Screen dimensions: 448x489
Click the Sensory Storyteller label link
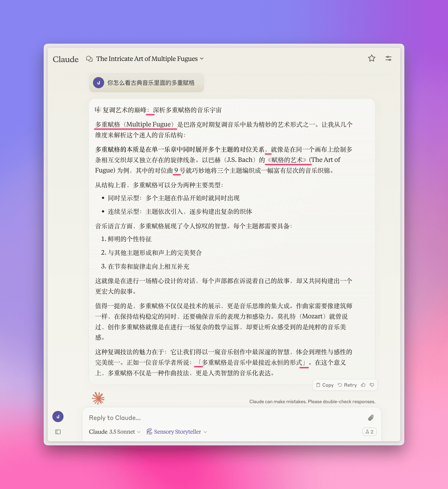pyautogui.click(x=178, y=431)
